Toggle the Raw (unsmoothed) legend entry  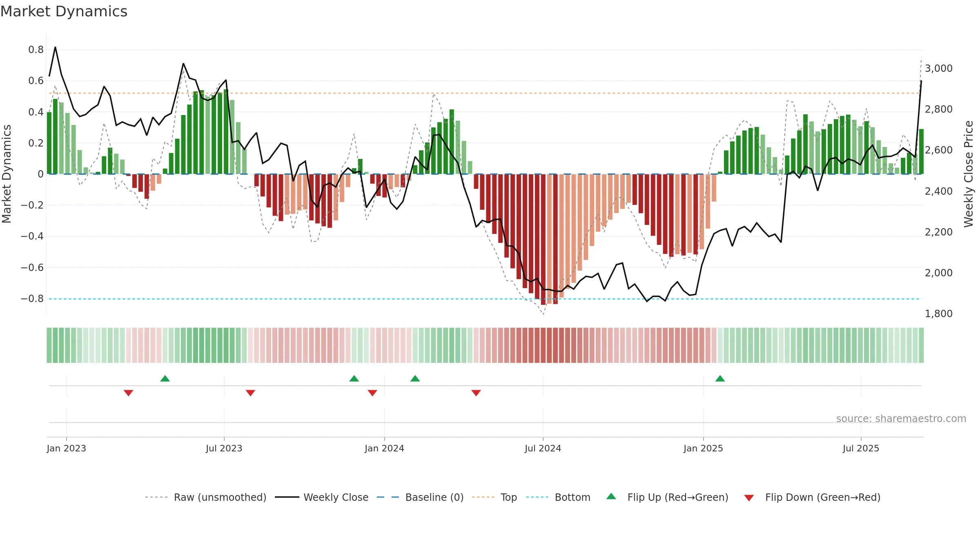pyautogui.click(x=206, y=497)
